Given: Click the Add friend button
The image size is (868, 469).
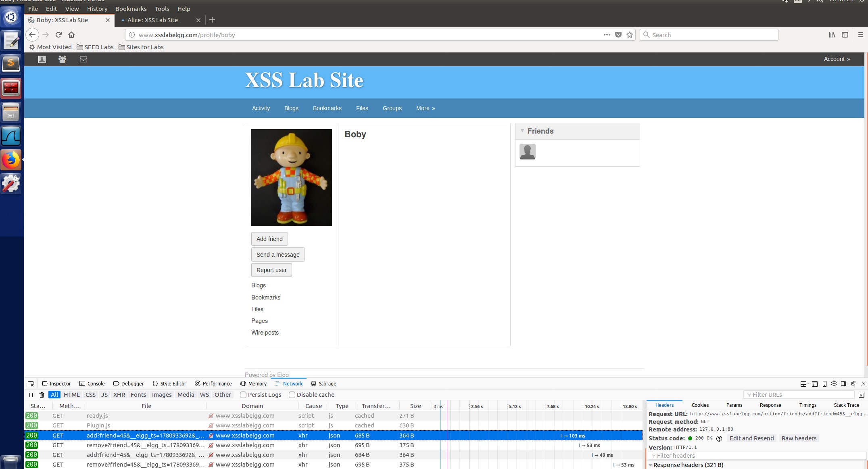Looking at the screenshot, I should pyautogui.click(x=269, y=239).
